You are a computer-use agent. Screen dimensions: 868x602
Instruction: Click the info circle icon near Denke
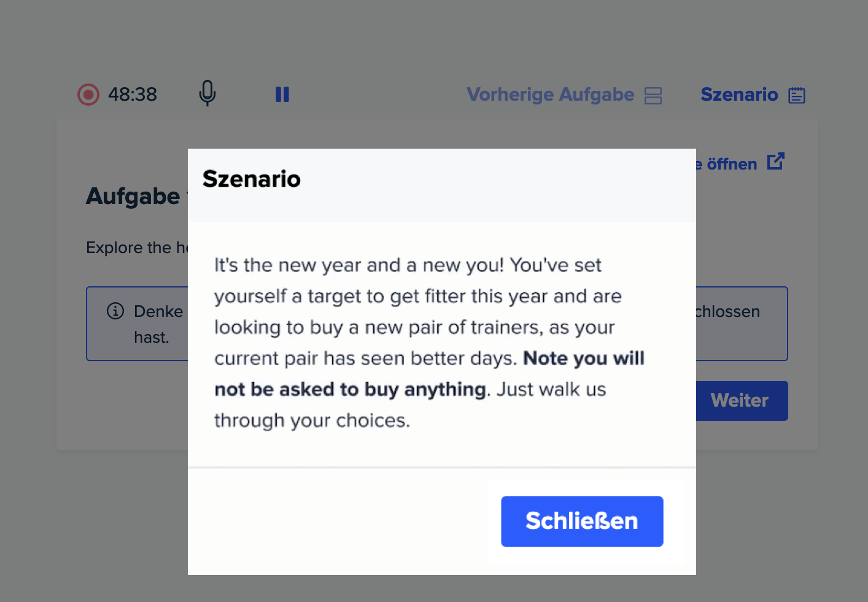pos(115,311)
